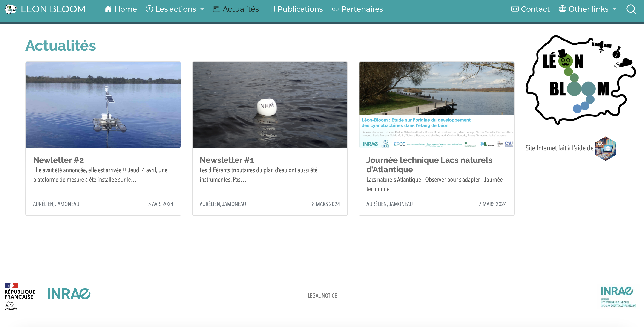
Task: Click the house icon next to Home
Action: click(x=108, y=9)
